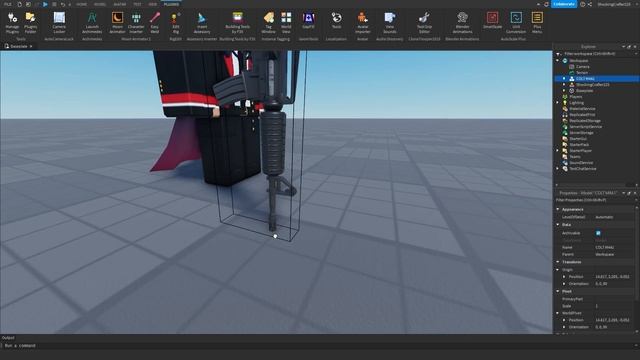The height and width of the screenshot is (360, 640).
Task: Switch to the MODEL ribbon tab
Action: (x=100, y=4)
